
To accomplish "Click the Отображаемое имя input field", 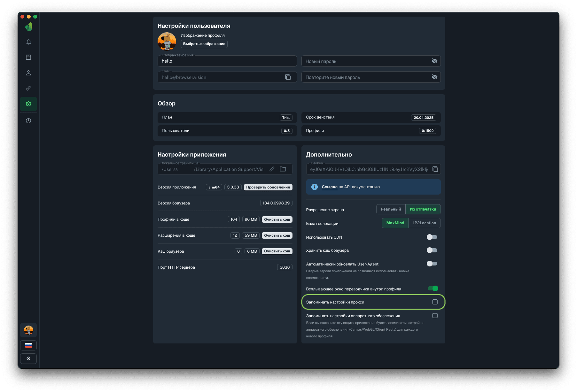I will pyautogui.click(x=227, y=61).
